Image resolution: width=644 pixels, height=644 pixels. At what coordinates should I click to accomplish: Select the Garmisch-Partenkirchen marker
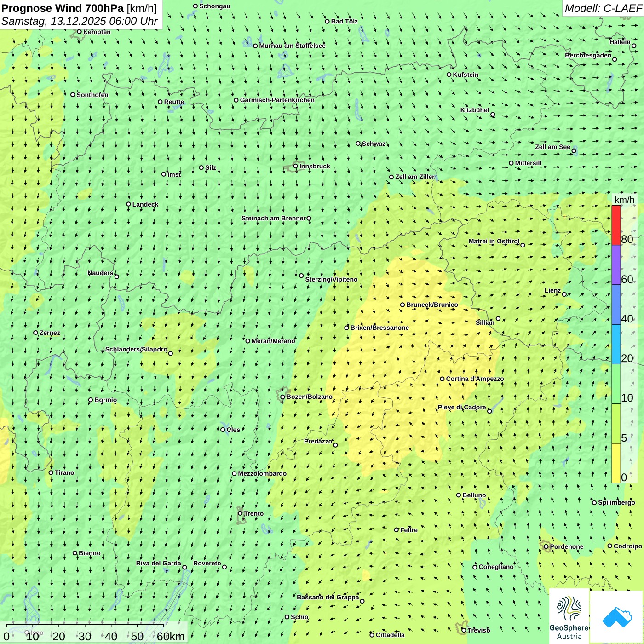(236, 100)
